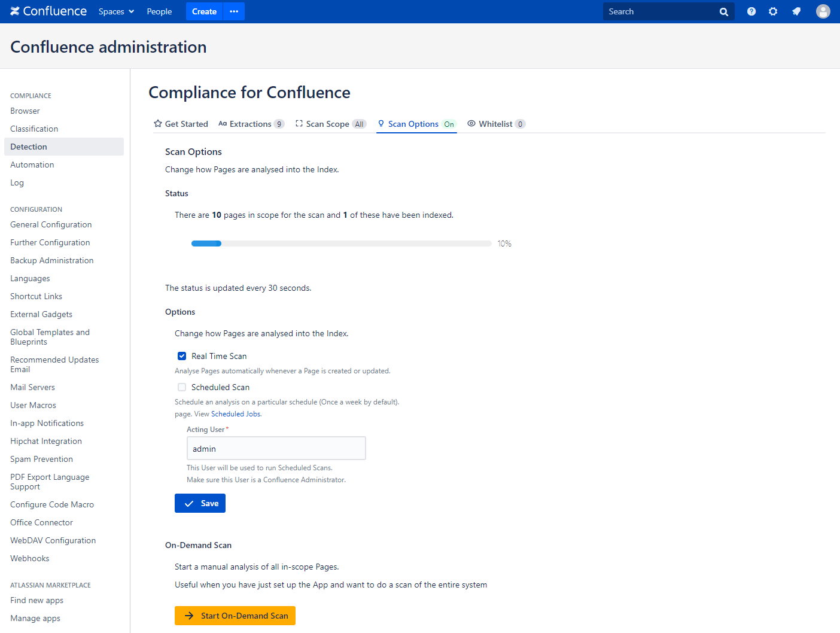Click the Aa icon on Extractions tab

pos(223,124)
